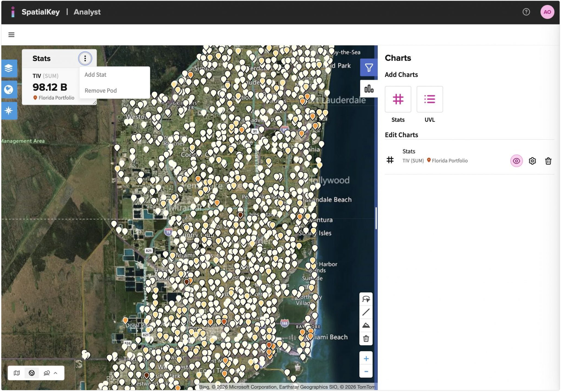Screen dimensions: 561x392
Task: Switch to road map basemap view
Action: [17, 373]
